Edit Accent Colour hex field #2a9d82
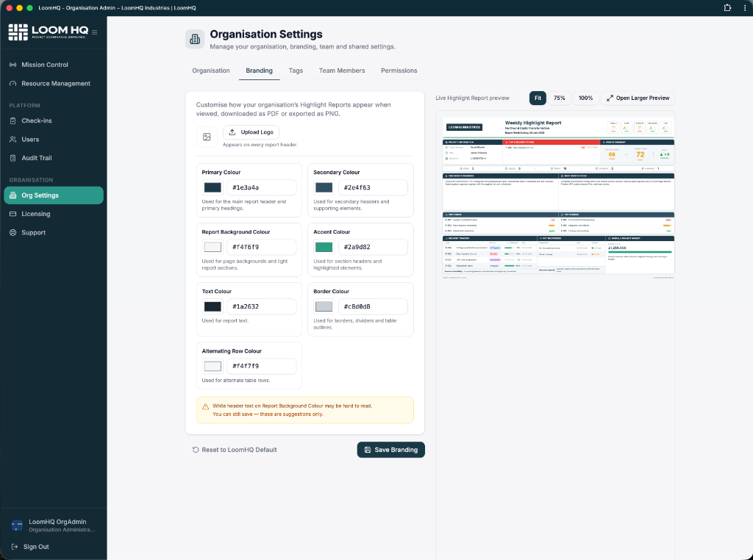The image size is (753, 560). 373,247
